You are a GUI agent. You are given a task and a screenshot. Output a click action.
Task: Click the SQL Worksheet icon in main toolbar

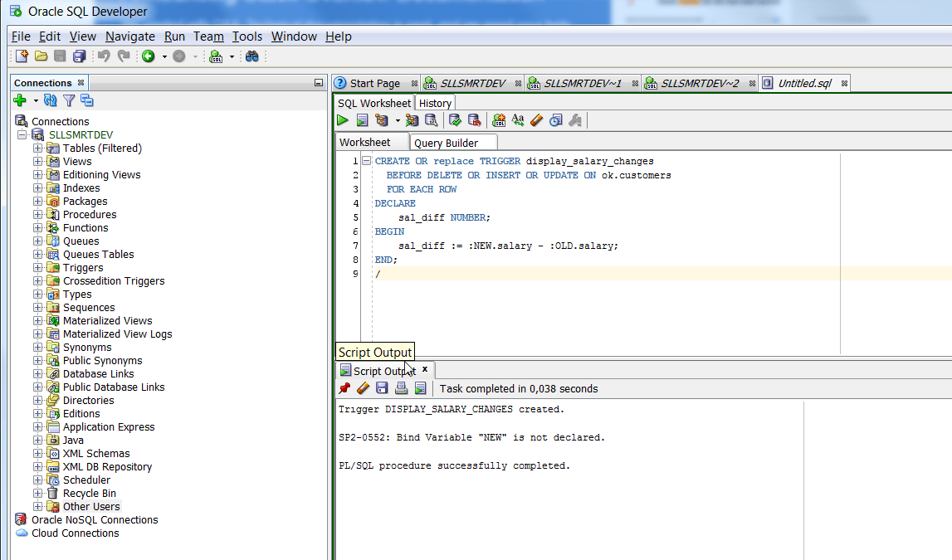(216, 56)
